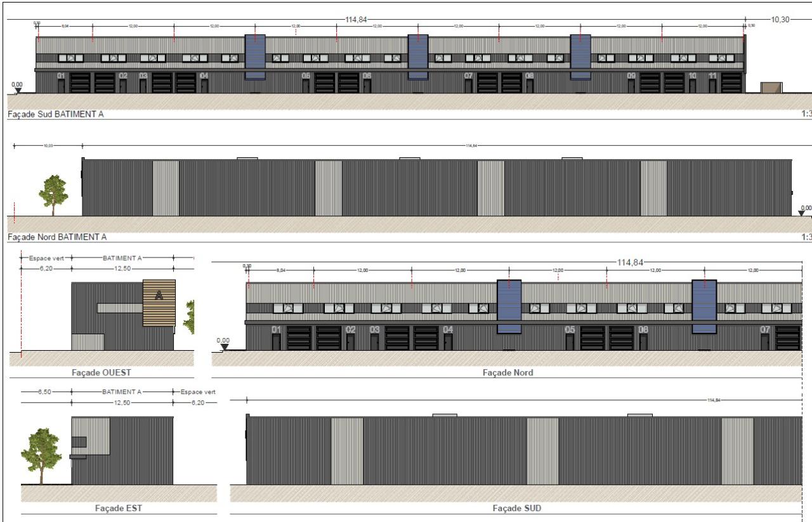This screenshot has width=812, height=522.
Task: Select door number '05' on Façade Sud BATIMENT A
Action: click(306, 76)
